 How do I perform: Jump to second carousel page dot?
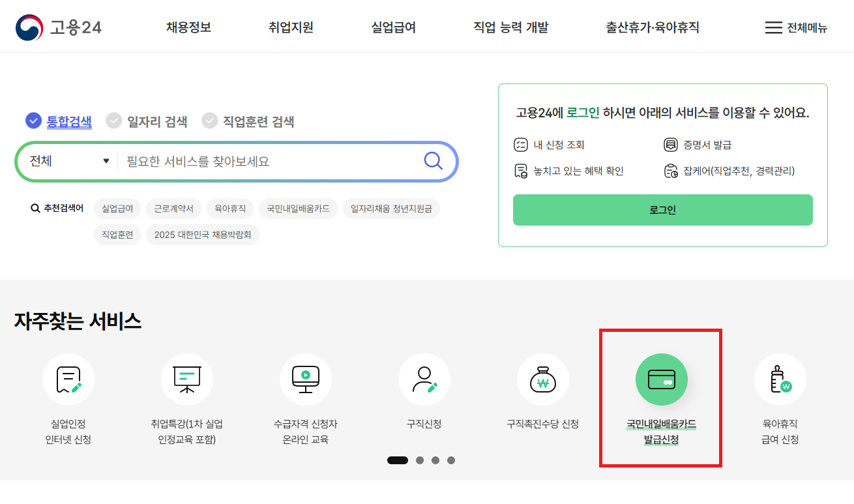click(x=420, y=460)
